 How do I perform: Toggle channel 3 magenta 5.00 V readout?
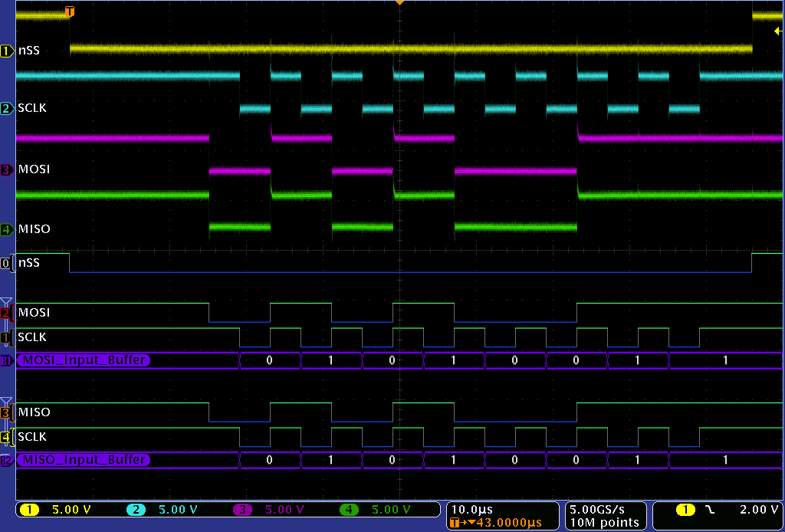pyautogui.click(x=268, y=510)
